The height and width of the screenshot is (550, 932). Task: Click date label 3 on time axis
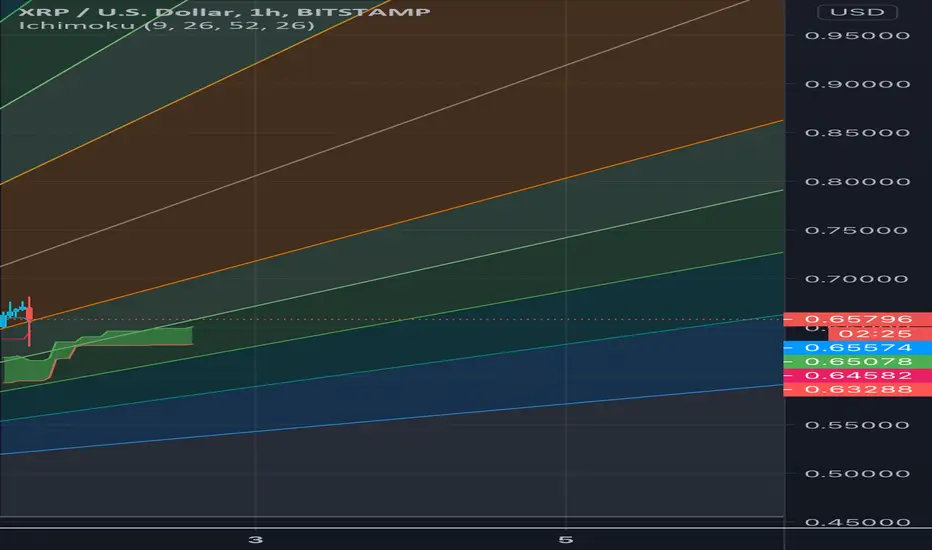tap(255, 540)
